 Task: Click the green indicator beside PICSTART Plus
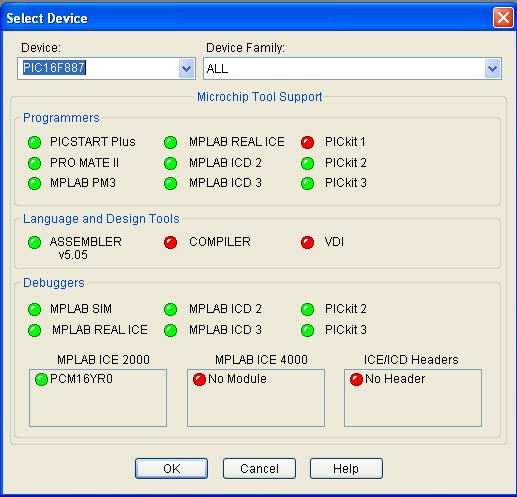click(34, 142)
